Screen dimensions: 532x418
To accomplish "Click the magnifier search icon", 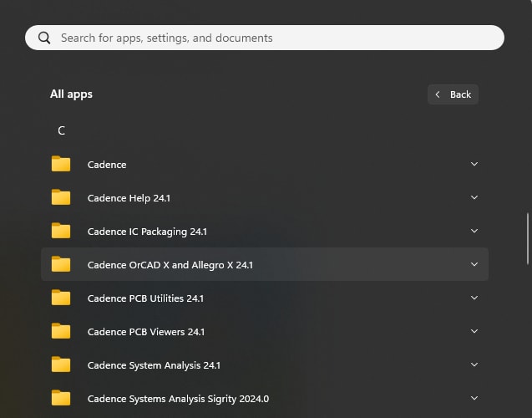I will point(44,38).
